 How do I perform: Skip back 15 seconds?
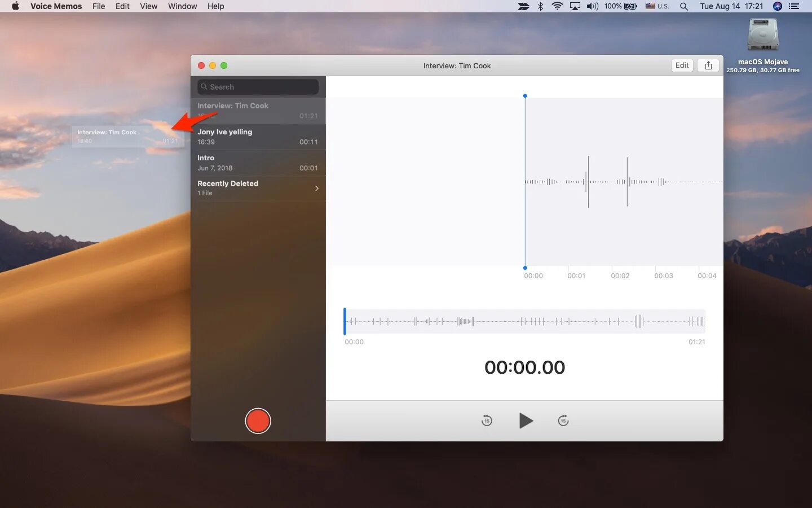pyautogui.click(x=487, y=421)
